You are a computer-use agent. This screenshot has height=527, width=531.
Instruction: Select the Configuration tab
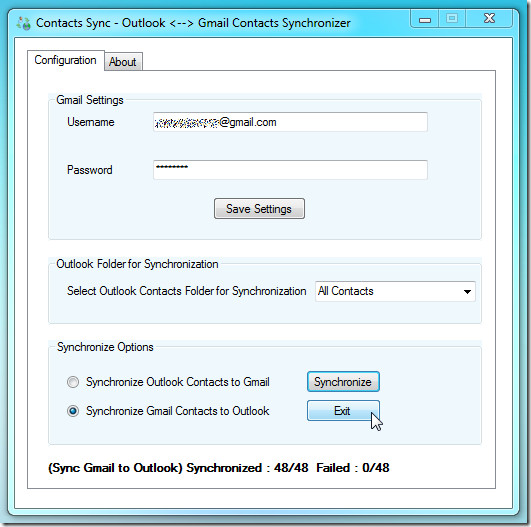[65, 60]
